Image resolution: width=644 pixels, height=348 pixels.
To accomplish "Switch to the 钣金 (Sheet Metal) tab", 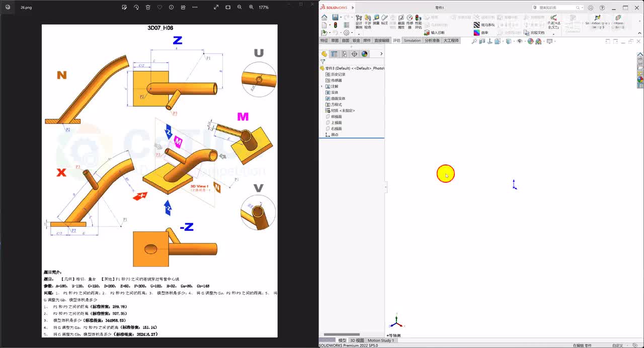I will 356,40.
